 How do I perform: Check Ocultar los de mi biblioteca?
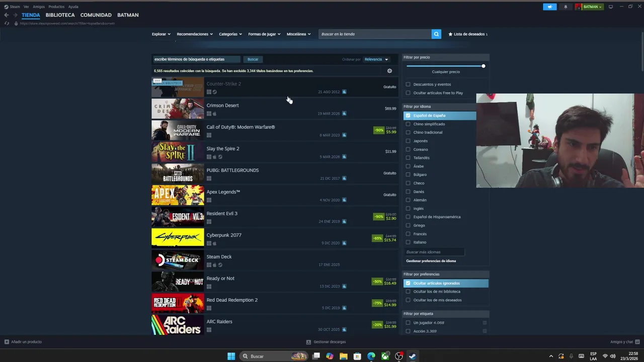click(408, 292)
